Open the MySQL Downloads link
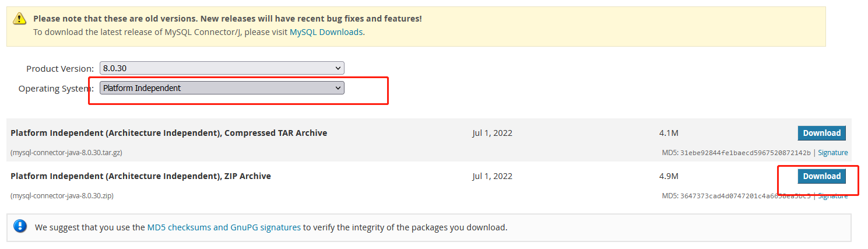Image resolution: width=868 pixels, height=249 pixels. click(326, 32)
